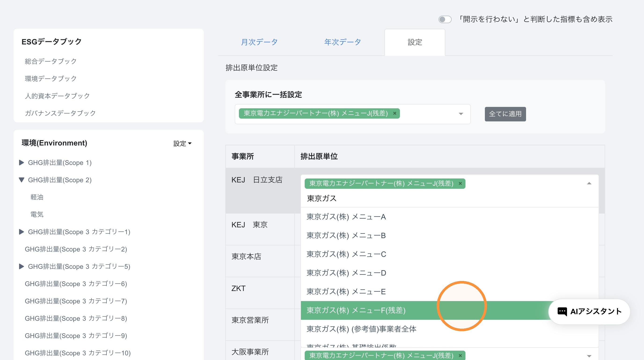Choose 東京ガス(株) メニューC option
This screenshot has width=644, height=360.
[x=450, y=254]
